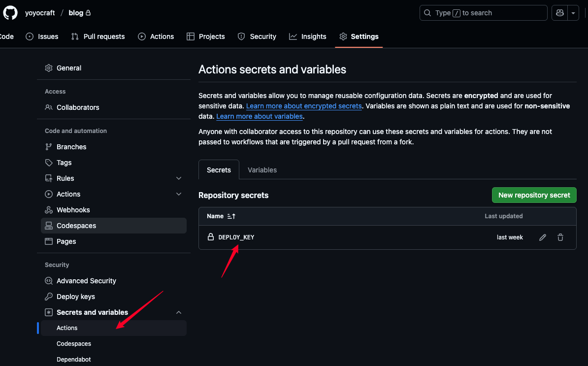Click the 'last week' updated value

510,237
